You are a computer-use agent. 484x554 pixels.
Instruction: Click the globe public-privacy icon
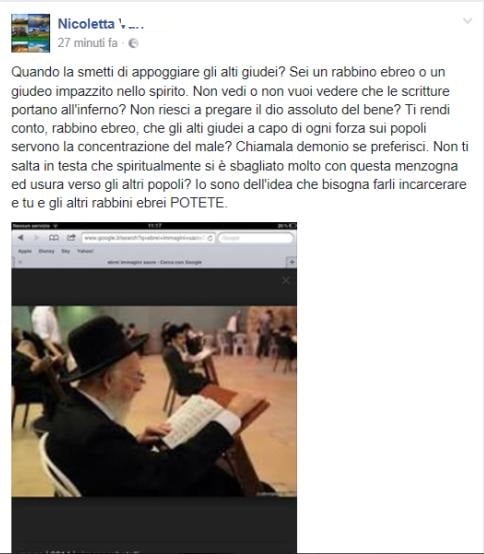(x=133, y=43)
